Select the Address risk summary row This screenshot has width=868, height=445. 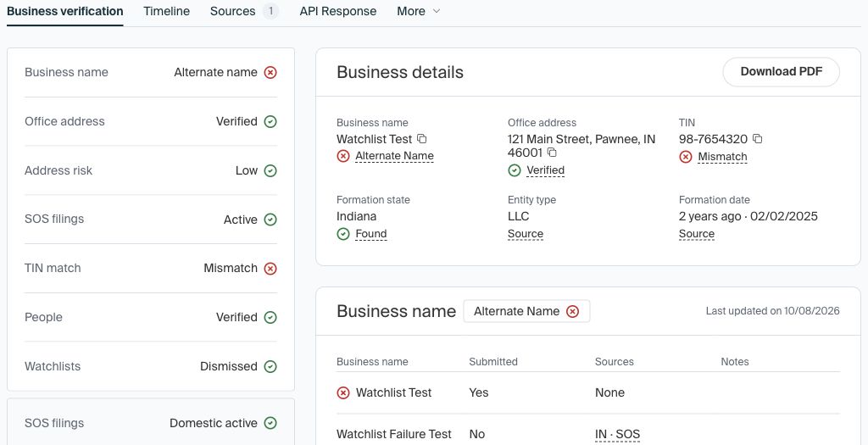pyautogui.click(x=151, y=170)
